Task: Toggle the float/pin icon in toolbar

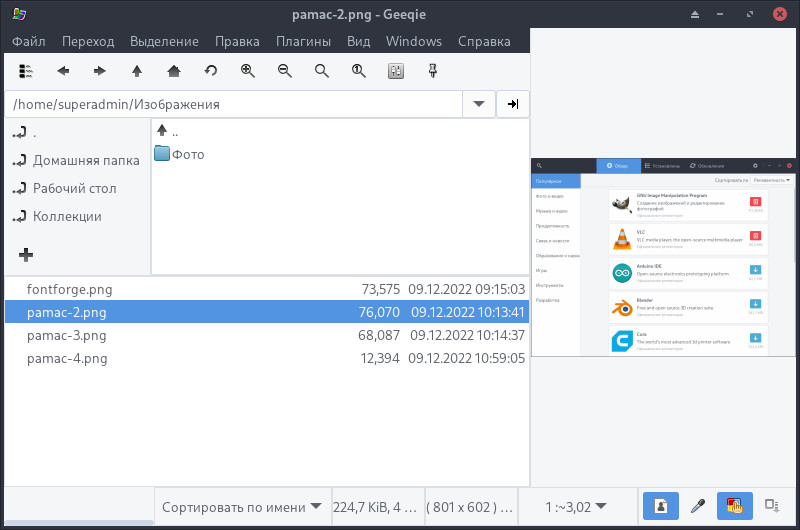Action: click(x=433, y=71)
